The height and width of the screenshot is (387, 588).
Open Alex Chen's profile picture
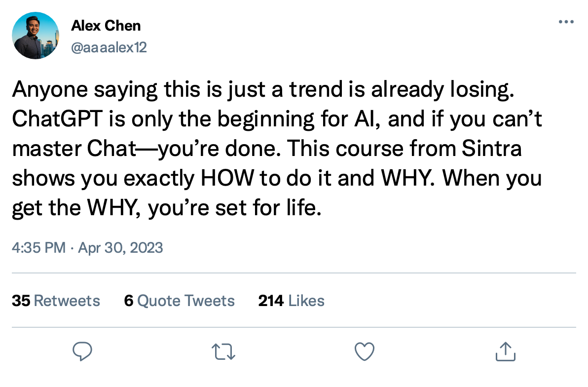pos(35,35)
